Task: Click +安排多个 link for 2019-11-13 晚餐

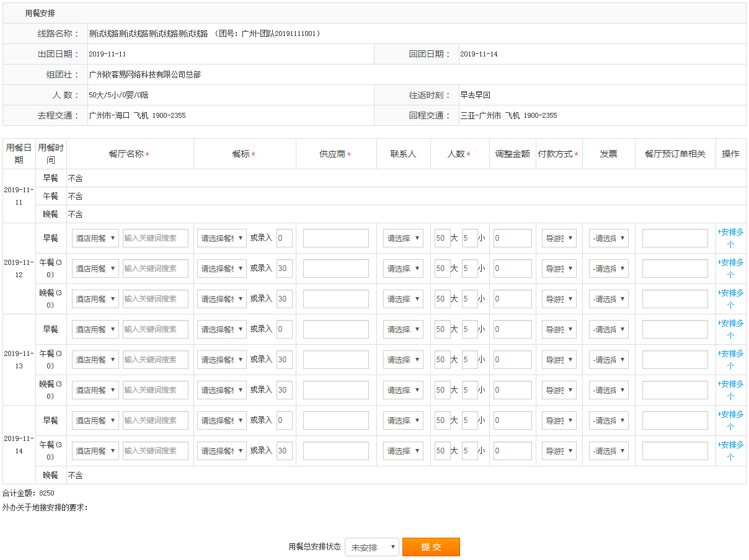Action: click(x=730, y=390)
